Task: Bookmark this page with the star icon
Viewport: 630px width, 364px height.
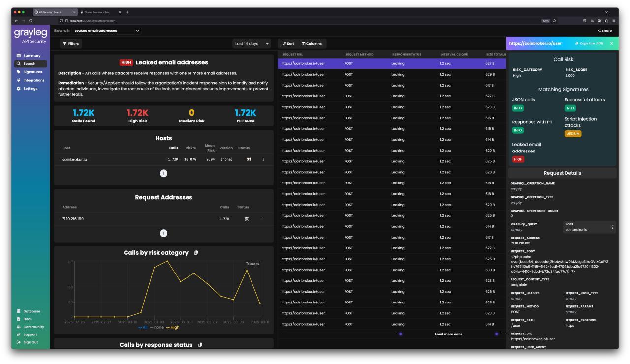Action: 555,21
